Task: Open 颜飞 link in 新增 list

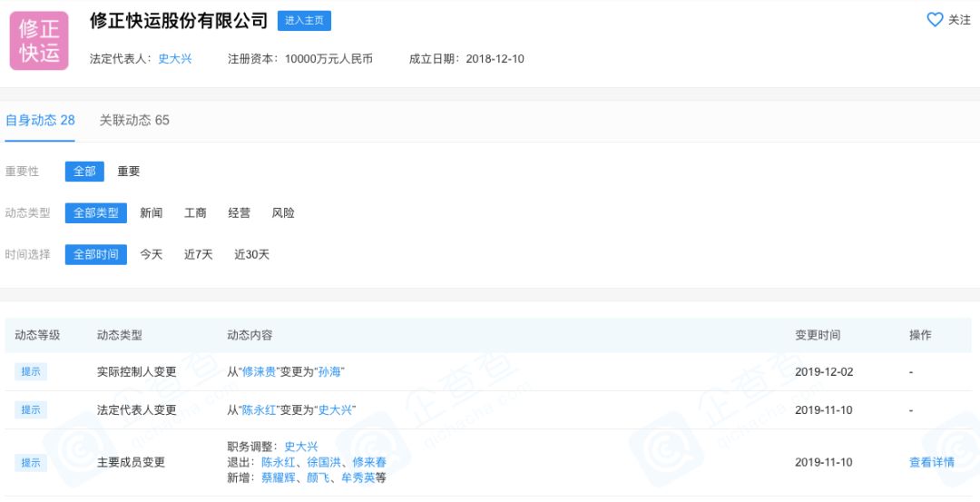Action: (318, 478)
